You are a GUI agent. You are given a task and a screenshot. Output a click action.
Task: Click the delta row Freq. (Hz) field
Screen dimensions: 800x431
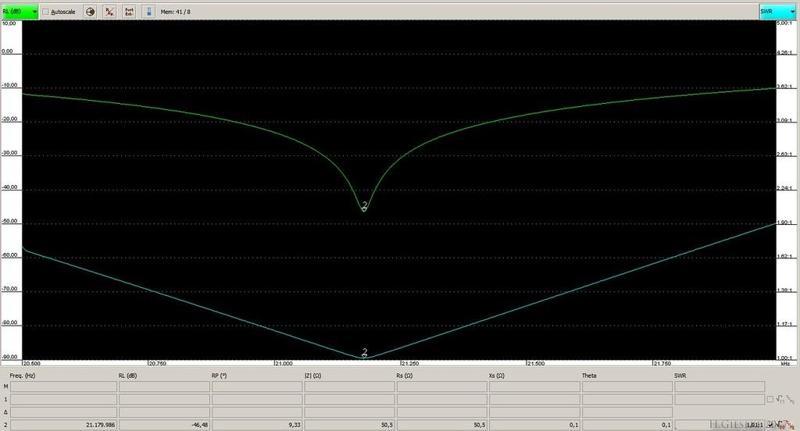coord(64,412)
